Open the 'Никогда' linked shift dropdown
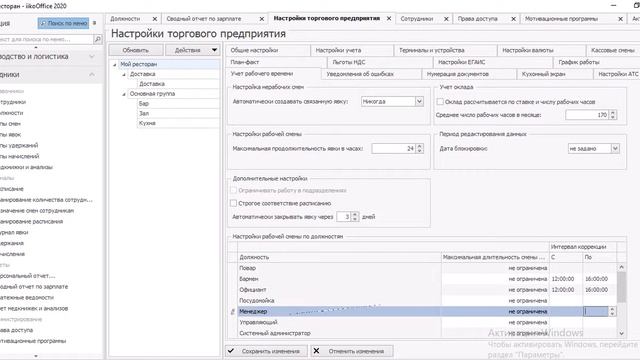640x360 pixels. tap(419, 101)
